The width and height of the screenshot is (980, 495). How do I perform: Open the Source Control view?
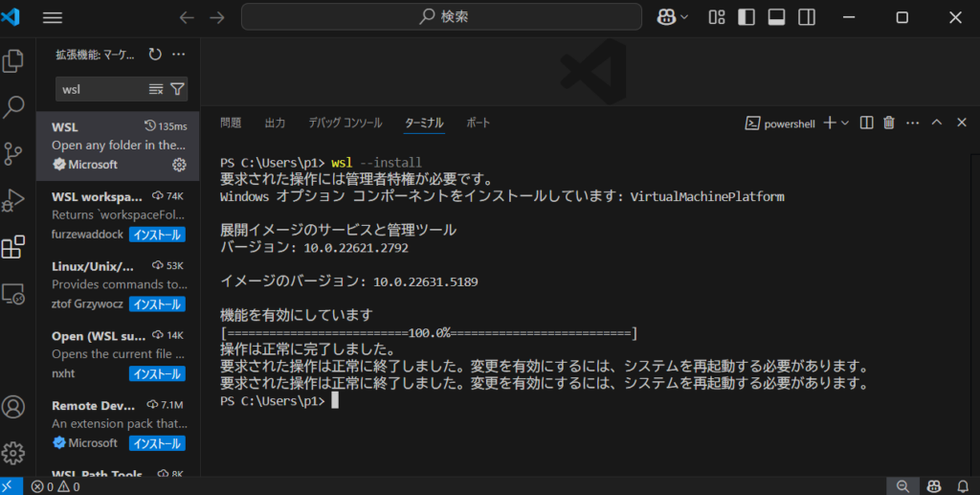point(13,153)
